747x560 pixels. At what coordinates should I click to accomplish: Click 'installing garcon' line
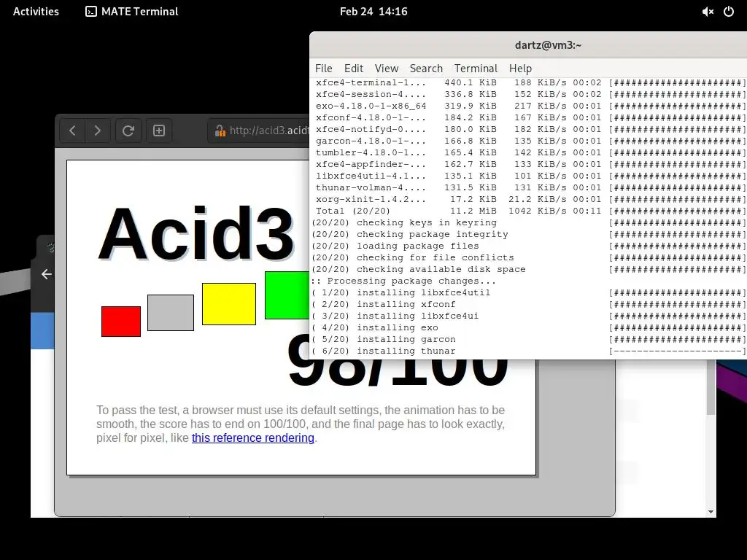(x=528, y=340)
